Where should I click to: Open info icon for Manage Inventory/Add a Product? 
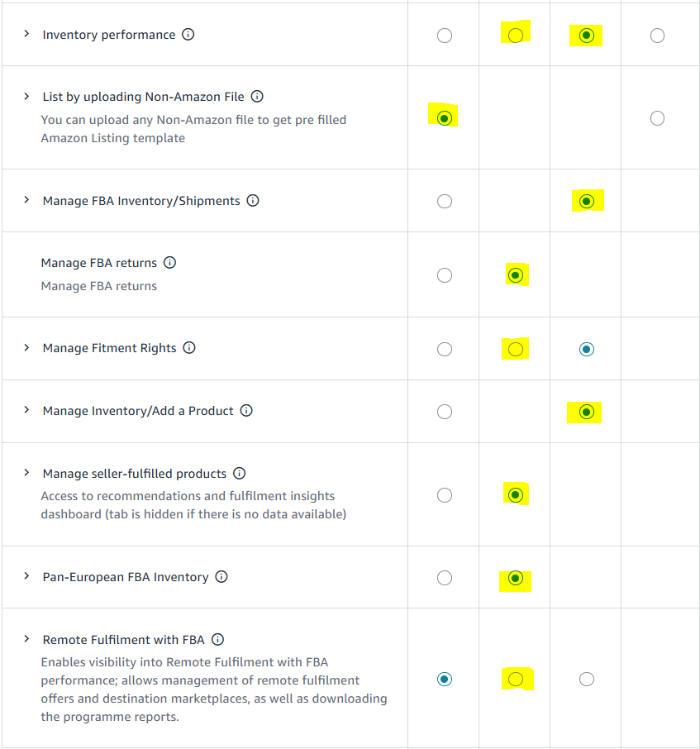coord(246,411)
